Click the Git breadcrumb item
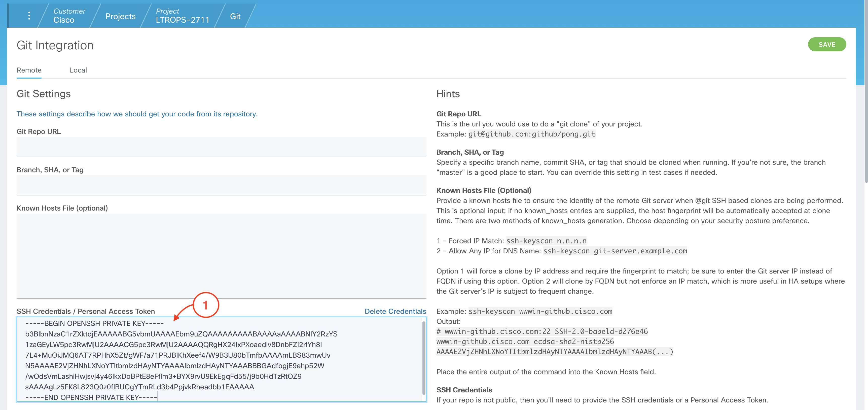Screen dimensions: 868x410 pos(235,16)
